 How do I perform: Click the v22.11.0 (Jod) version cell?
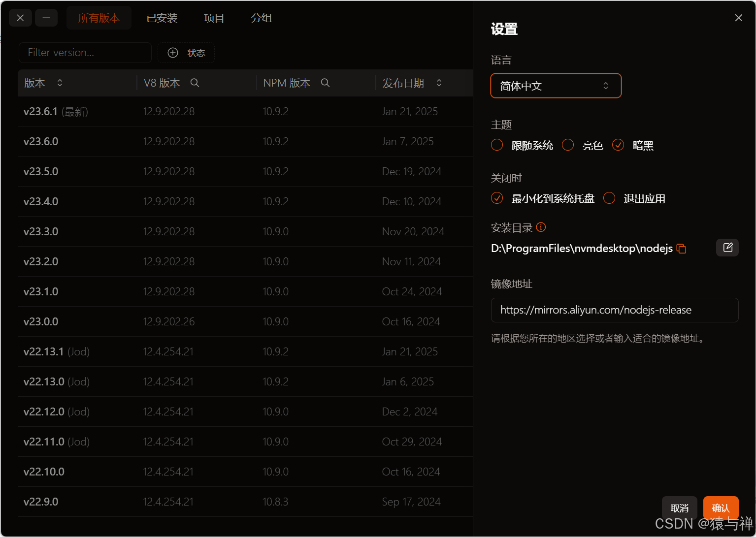(x=57, y=442)
